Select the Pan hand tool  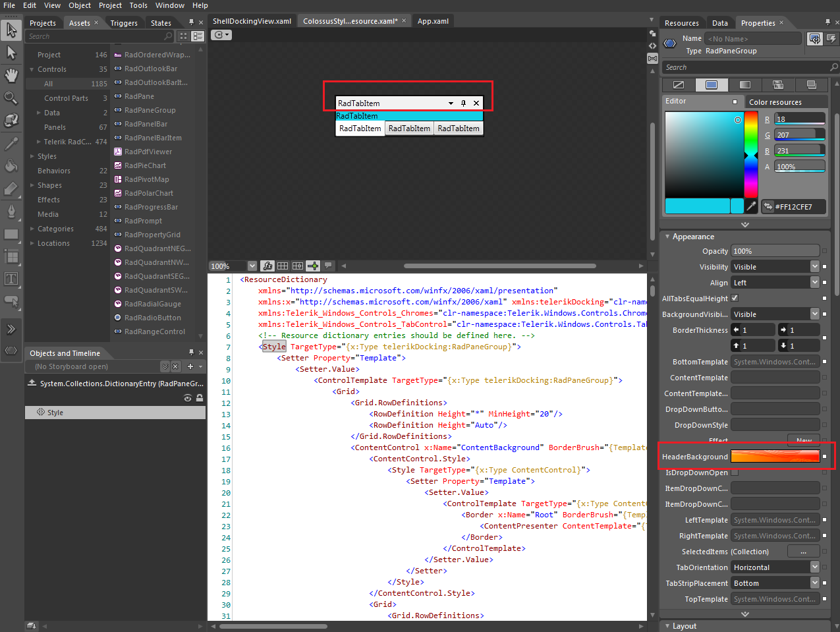coord(11,75)
